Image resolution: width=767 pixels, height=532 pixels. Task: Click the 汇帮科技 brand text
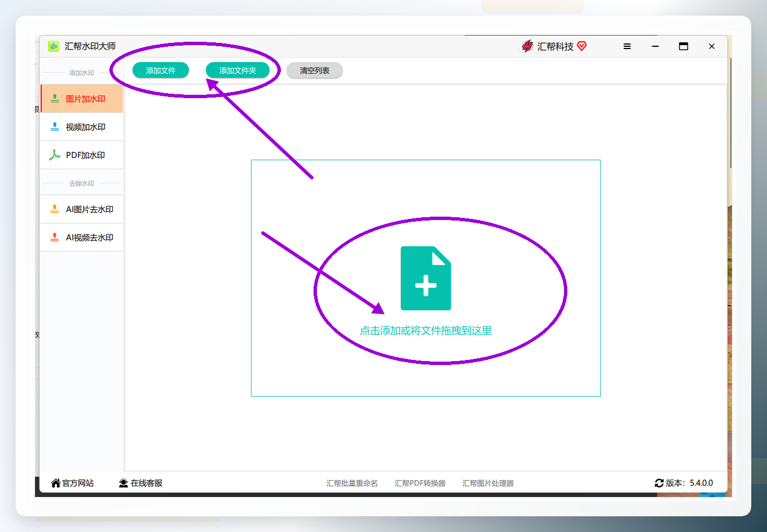555,46
